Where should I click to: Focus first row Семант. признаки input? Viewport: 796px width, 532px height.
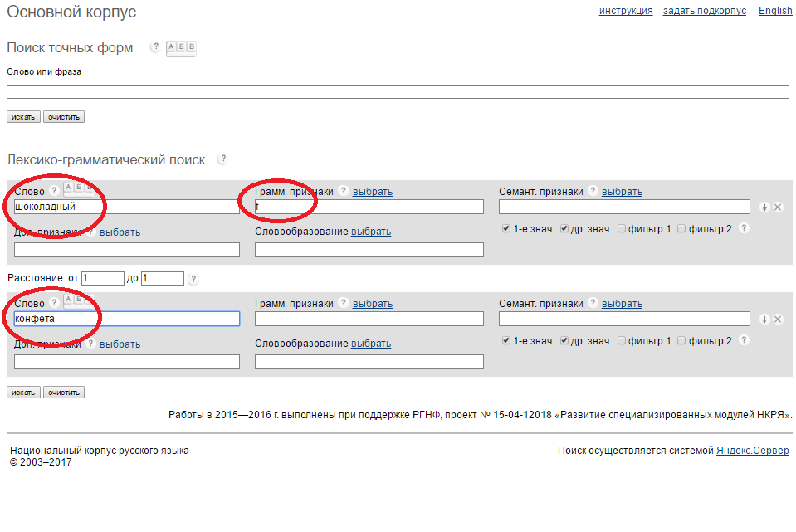click(624, 207)
